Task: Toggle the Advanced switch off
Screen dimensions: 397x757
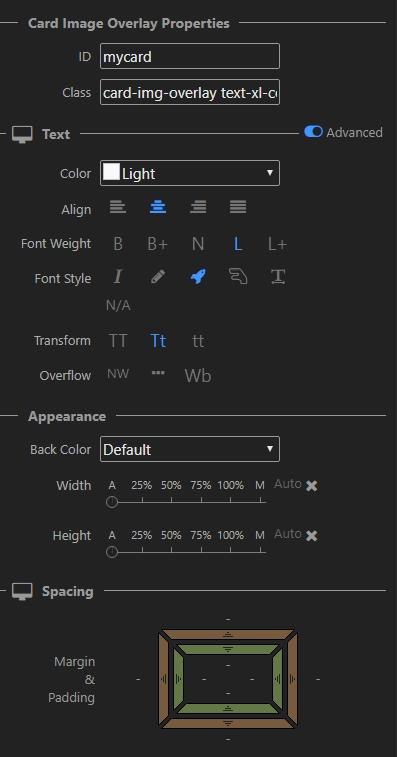Action: (313, 132)
